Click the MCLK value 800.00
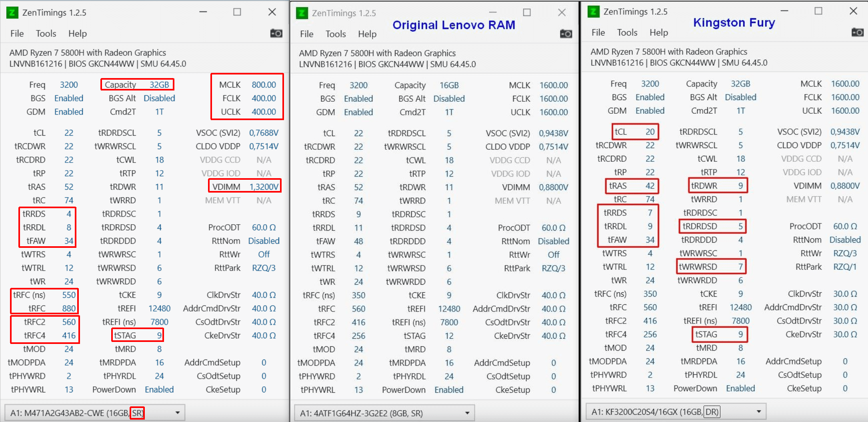Screen dimensions: 868x422 [x=264, y=85]
